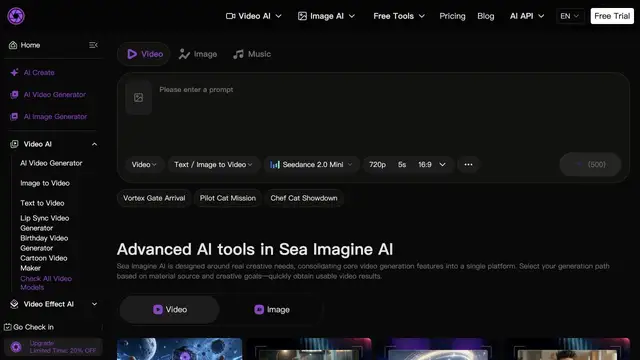Choose the Pilot Cat Mission prompt suggestion
This screenshot has width=640, height=360.
228,198
